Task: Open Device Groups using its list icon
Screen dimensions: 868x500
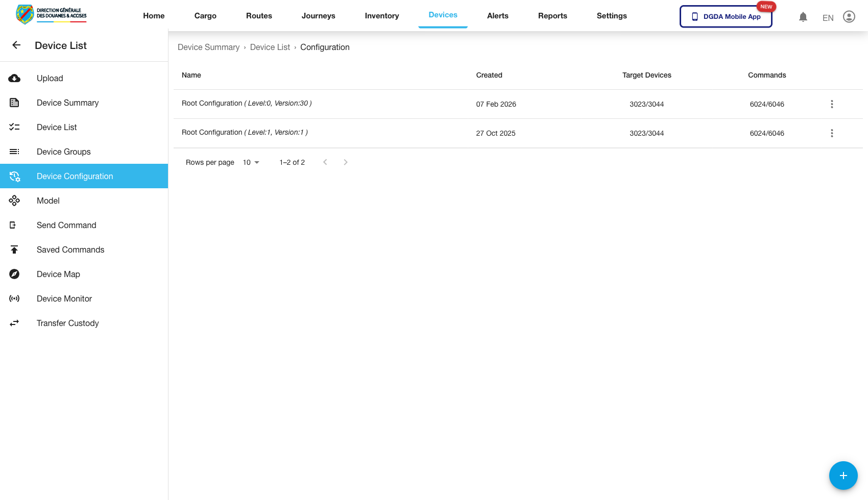Action: tap(14, 152)
